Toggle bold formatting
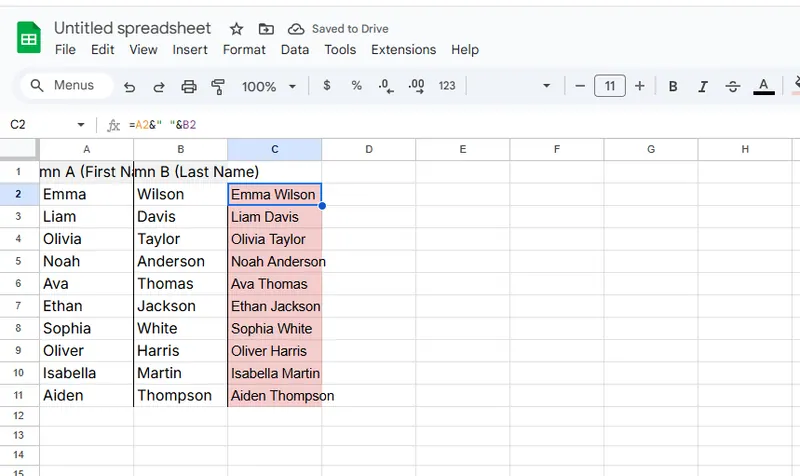The width and height of the screenshot is (800, 476). (x=673, y=86)
